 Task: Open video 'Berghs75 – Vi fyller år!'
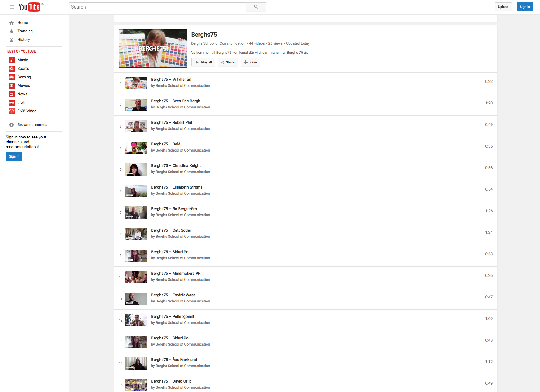click(171, 80)
